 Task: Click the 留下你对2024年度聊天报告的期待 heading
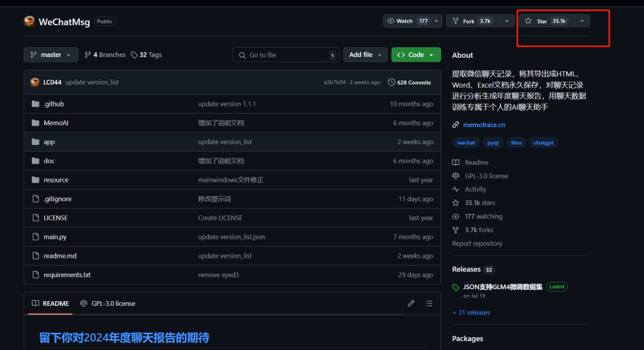124,337
